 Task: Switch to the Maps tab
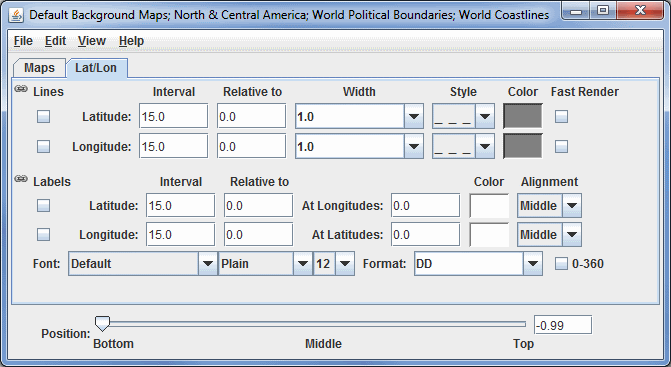39,68
